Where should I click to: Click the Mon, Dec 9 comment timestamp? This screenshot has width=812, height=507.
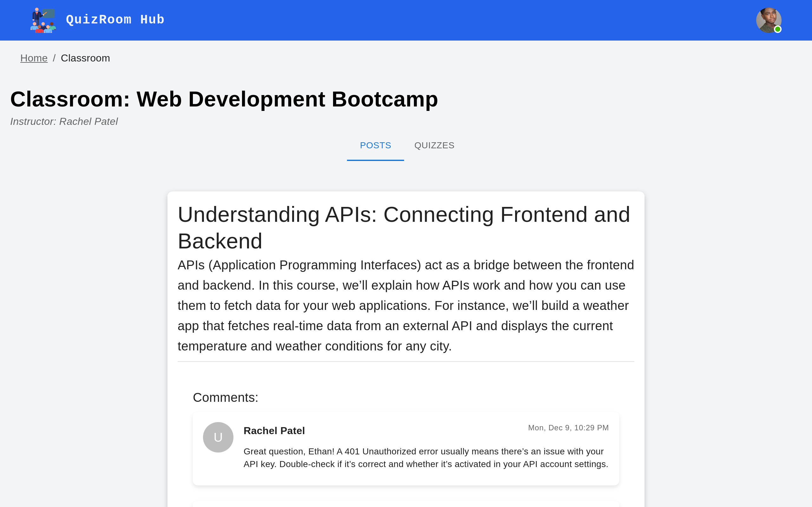(x=568, y=427)
